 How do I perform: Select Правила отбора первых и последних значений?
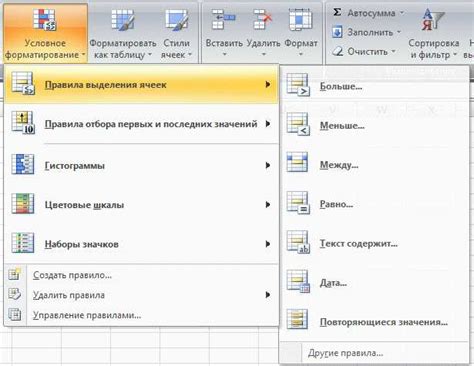(141, 124)
